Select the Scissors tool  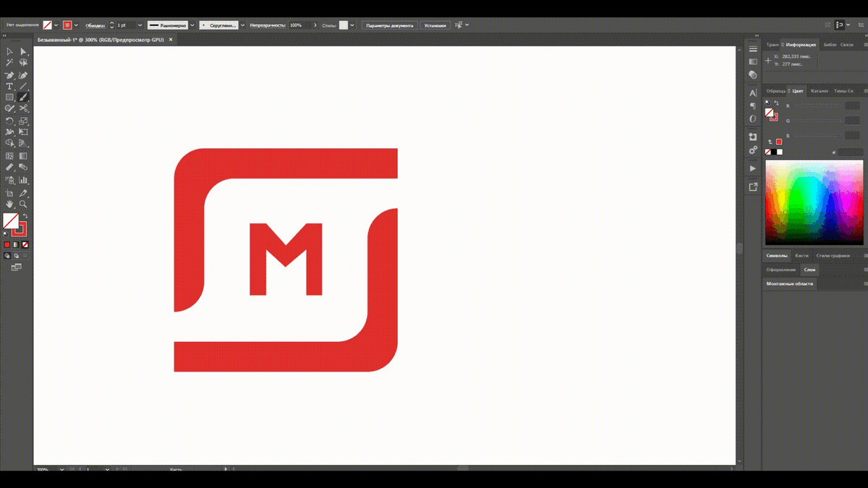point(23,108)
